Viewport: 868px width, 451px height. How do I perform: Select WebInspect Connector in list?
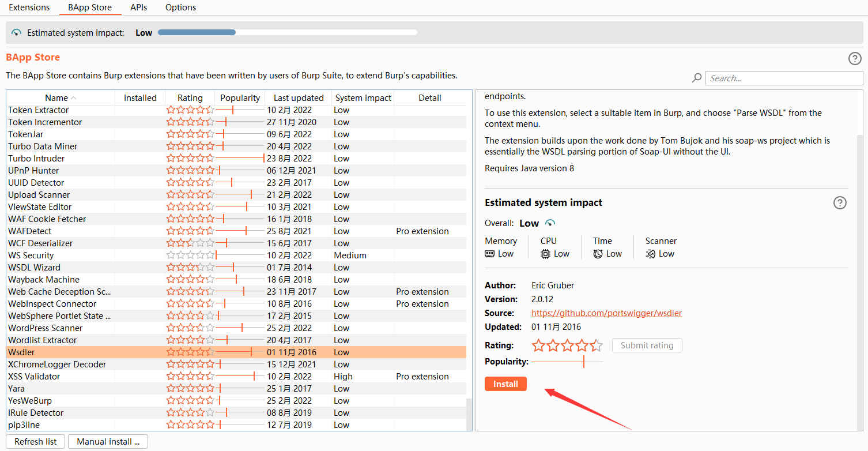click(236, 303)
